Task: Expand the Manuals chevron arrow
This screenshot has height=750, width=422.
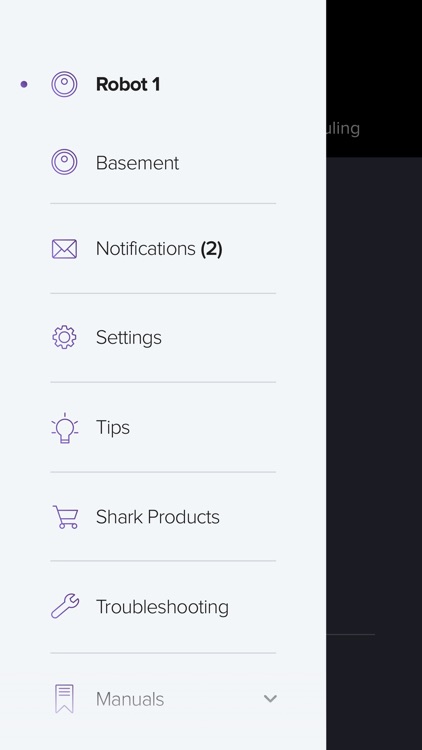Action: point(270,699)
